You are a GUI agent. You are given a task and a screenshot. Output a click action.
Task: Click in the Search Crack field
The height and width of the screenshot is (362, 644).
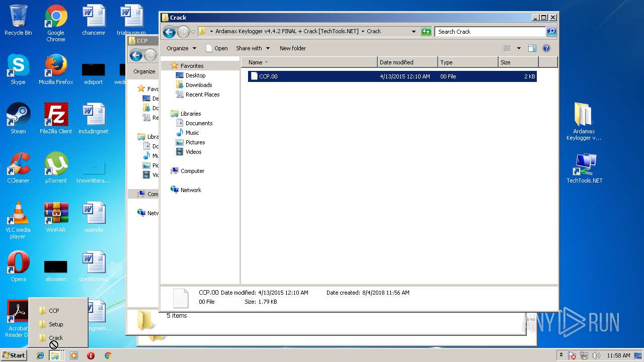(490, 32)
